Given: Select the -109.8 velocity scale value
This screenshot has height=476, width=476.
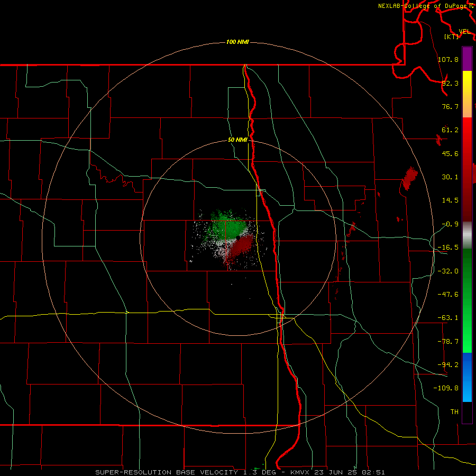Looking at the screenshot, I should coord(446,388).
